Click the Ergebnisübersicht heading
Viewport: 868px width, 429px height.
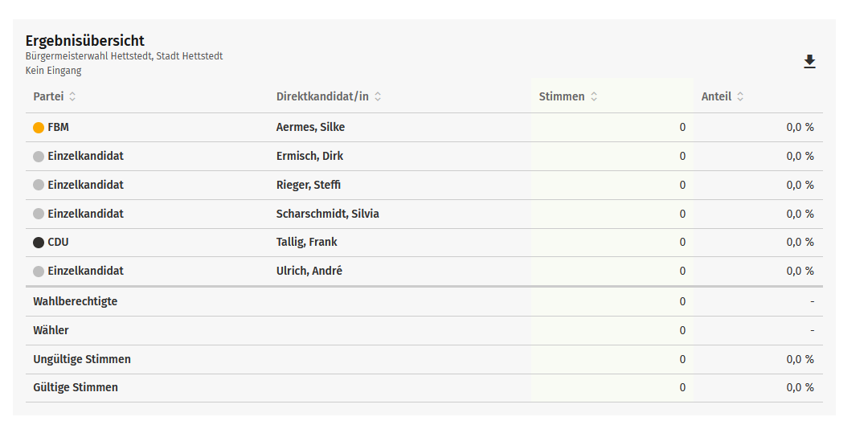[x=84, y=41]
